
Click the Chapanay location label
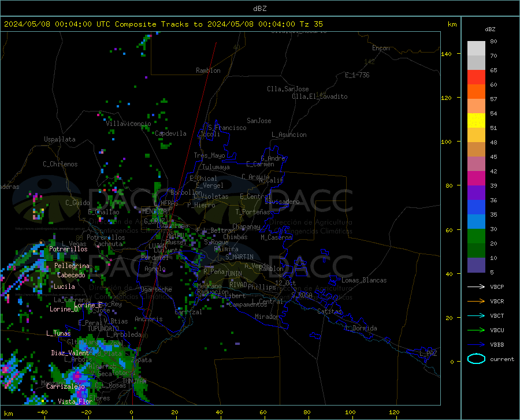pos(246,226)
